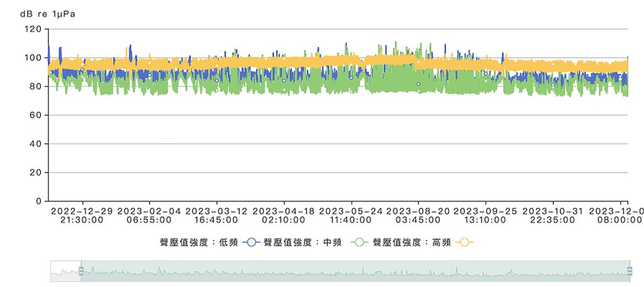This screenshot has width=644, height=287.
Task: Click the 2023-10-31 22:35:00 x-axis label
Action: [x=553, y=215]
